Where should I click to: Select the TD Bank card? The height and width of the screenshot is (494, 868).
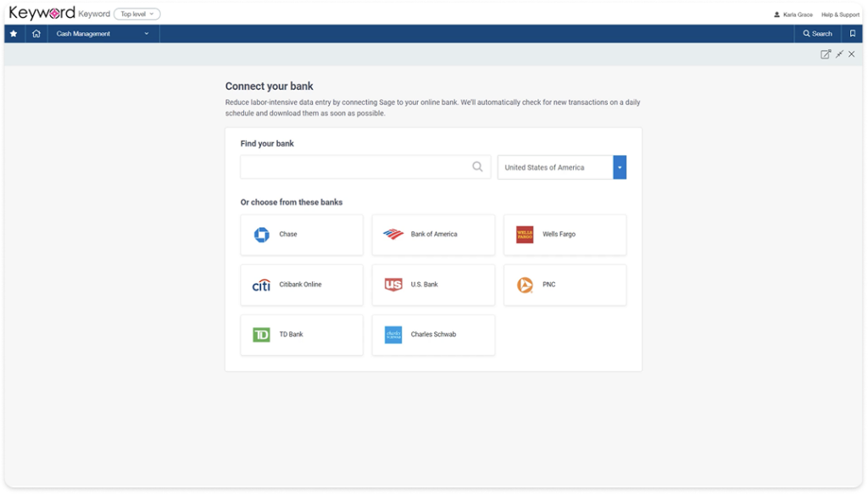(302, 335)
